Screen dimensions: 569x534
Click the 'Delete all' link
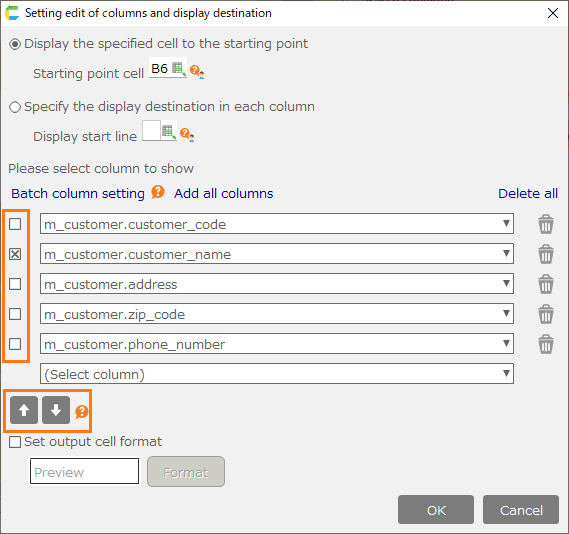(x=528, y=193)
